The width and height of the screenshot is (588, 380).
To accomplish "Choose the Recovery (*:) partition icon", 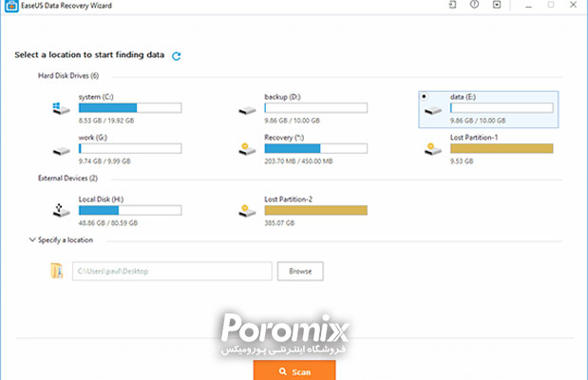I will (x=247, y=150).
